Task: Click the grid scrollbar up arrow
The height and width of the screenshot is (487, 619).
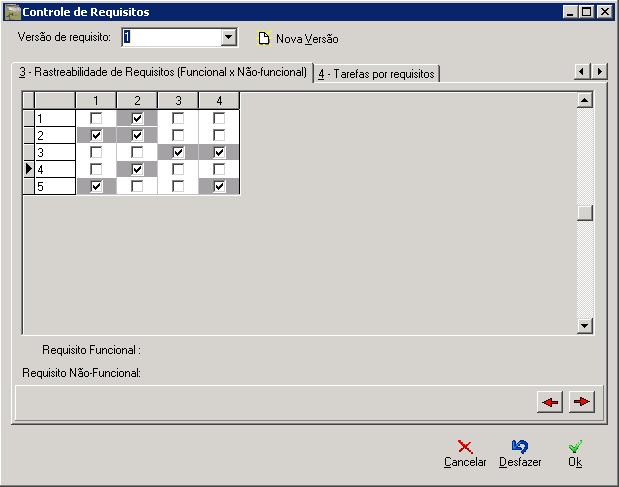Action: click(x=585, y=100)
